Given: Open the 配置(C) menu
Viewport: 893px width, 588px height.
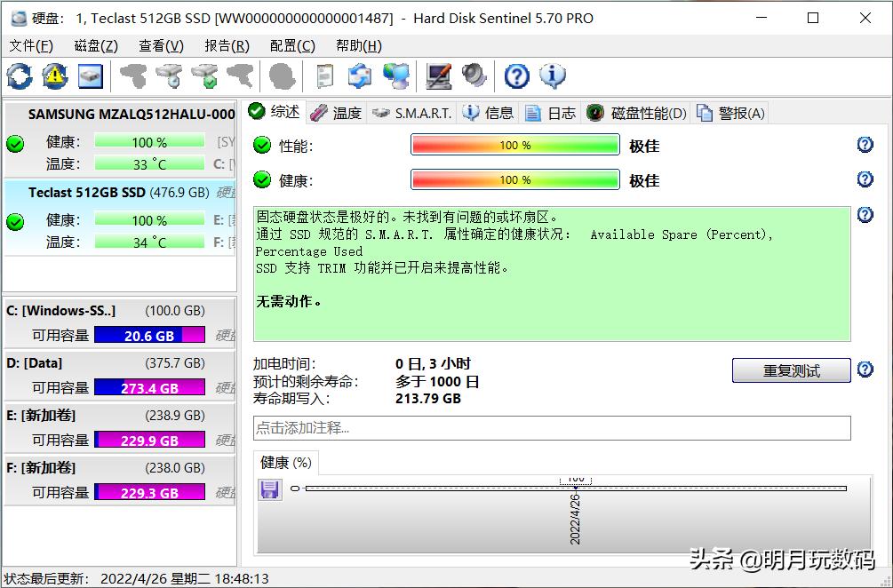Looking at the screenshot, I should tap(291, 45).
